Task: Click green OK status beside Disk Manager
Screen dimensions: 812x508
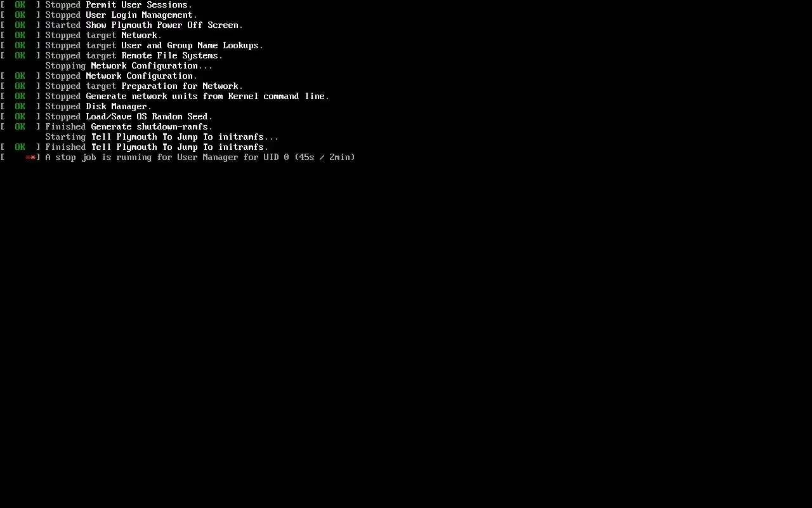Action: pos(20,107)
